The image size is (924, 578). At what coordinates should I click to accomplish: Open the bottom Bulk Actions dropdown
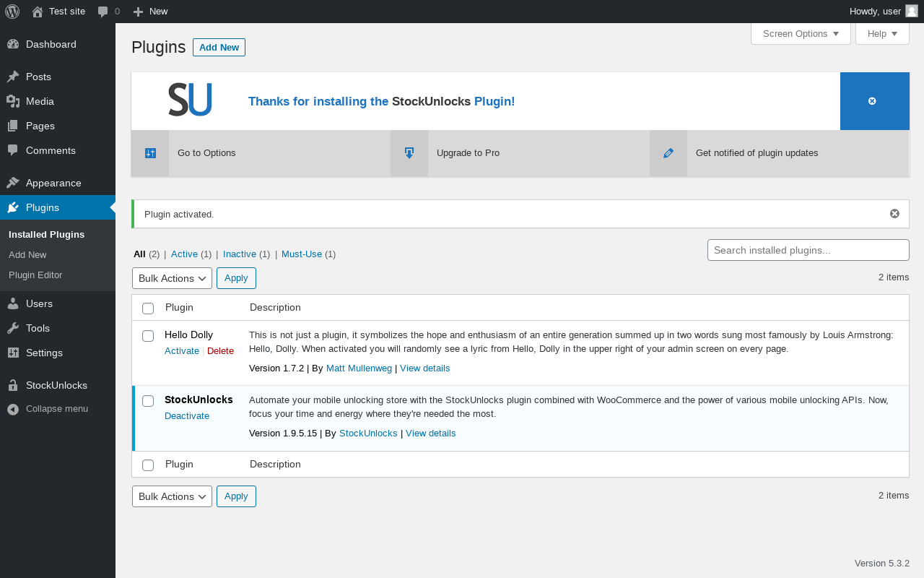pos(172,496)
